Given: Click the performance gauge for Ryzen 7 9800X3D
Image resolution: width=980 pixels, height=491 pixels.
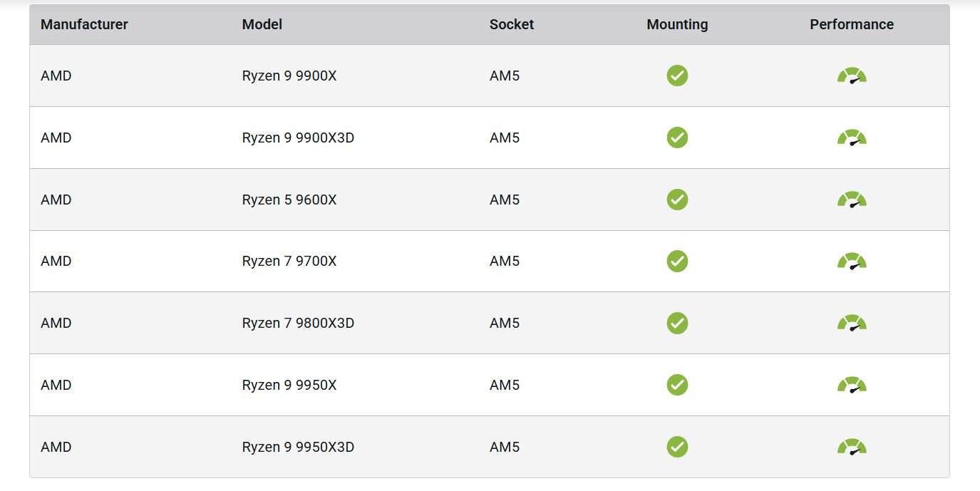Looking at the screenshot, I should click(x=852, y=323).
